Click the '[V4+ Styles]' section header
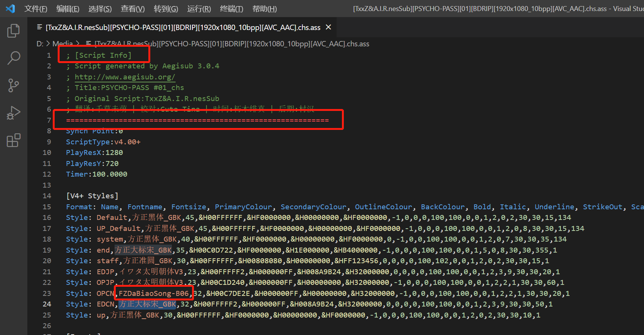The image size is (644, 335). coord(92,196)
